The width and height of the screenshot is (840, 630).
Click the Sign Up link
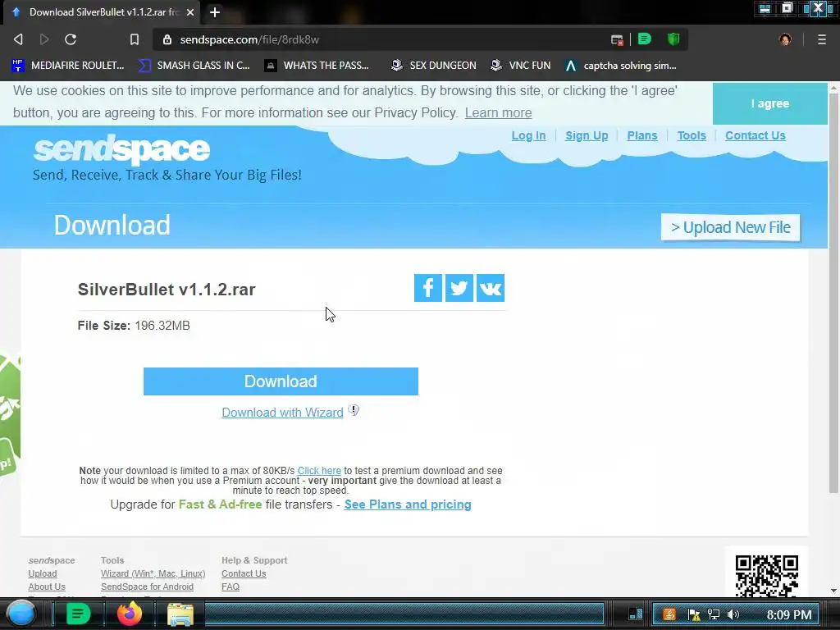coord(587,135)
